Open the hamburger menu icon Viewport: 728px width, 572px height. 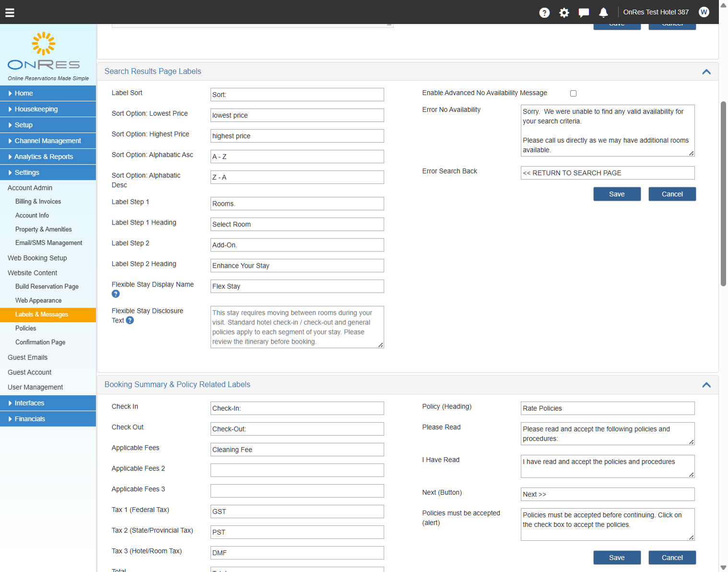point(10,12)
